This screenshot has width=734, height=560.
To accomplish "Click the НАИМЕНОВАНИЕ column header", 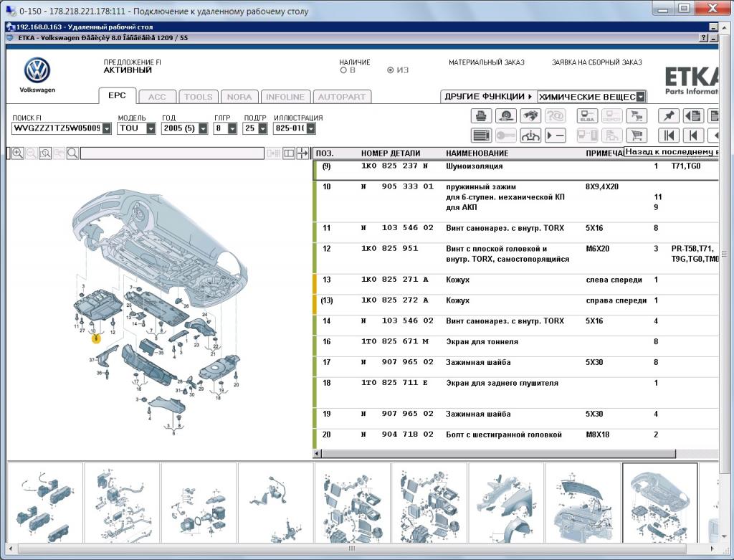I will pos(477,153).
